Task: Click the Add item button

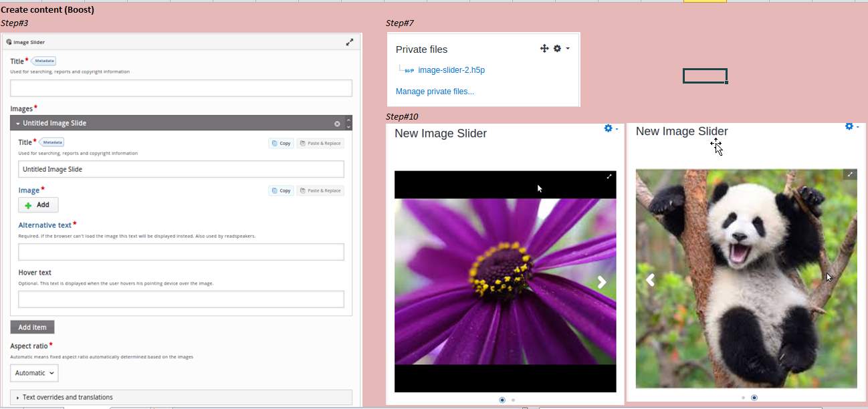Action: click(32, 327)
